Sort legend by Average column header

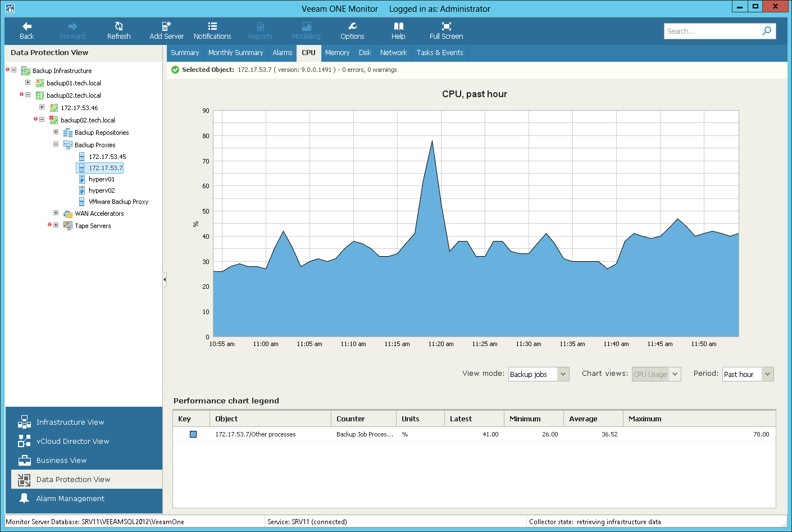tap(593, 419)
